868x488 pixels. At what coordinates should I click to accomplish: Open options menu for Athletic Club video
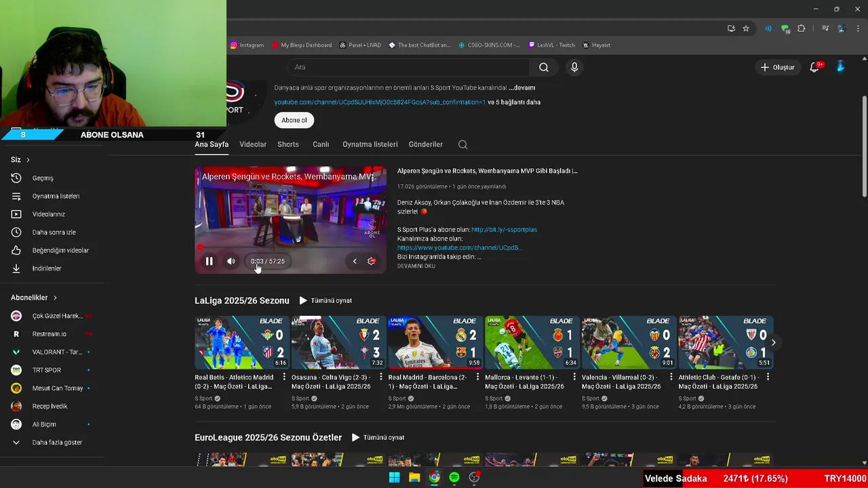pos(768,377)
